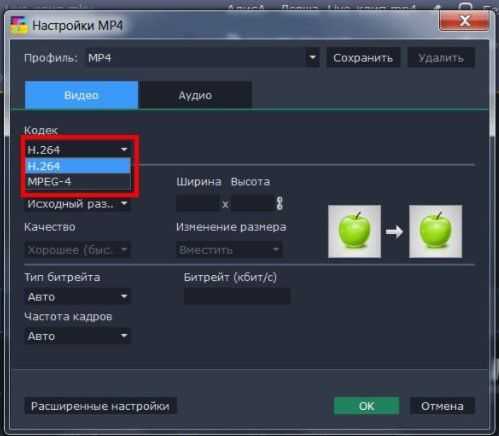
Task: Click the arrow between the apple previews
Action: click(395, 232)
